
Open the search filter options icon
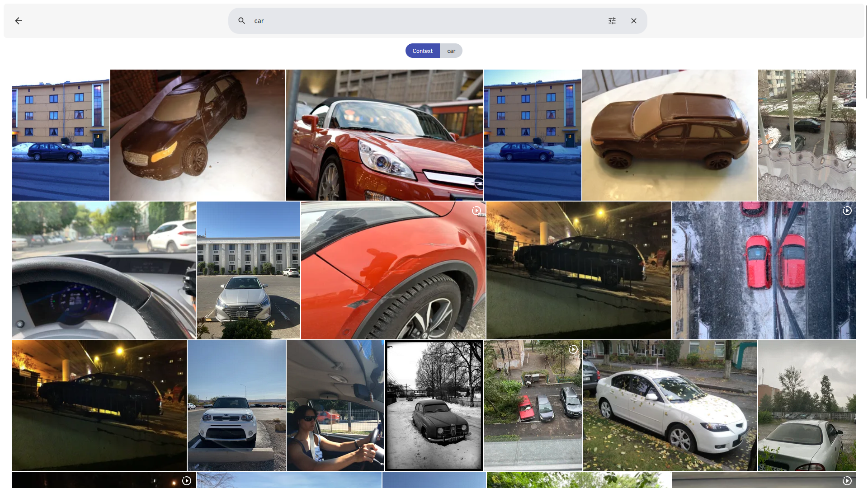(612, 21)
